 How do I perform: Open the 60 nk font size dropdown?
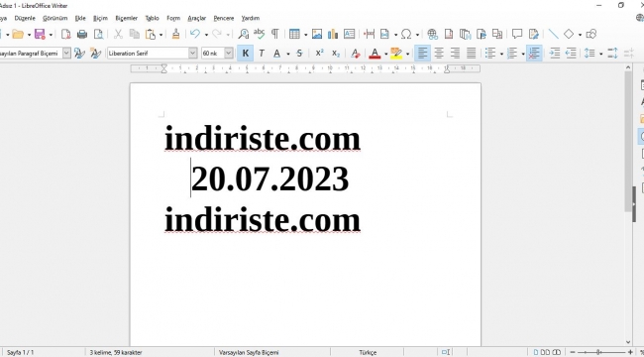(x=229, y=54)
